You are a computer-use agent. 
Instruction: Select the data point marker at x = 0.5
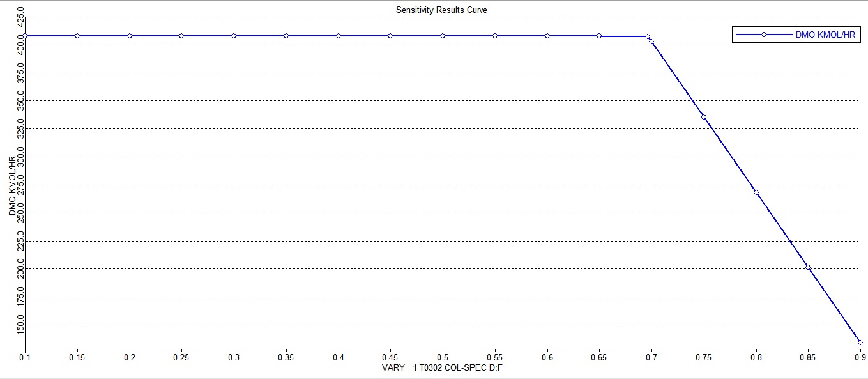point(443,36)
